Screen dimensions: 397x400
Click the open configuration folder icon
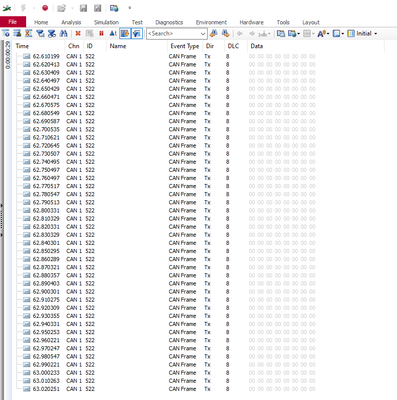click(61, 8)
